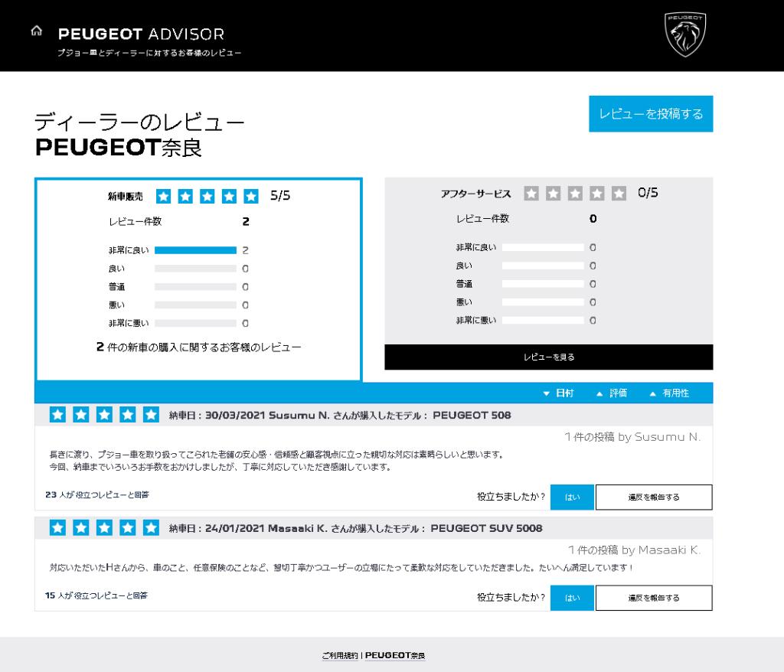This screenshot has width=784, height=672.
Task: Open the 新車販売 rating card
Action: tap(198, 279)
